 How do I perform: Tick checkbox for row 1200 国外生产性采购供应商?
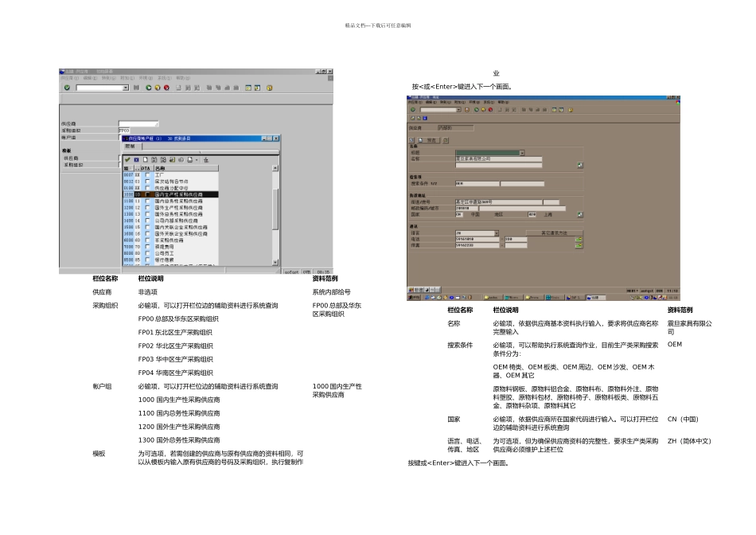pyautogui.click(x=147, y=208)
